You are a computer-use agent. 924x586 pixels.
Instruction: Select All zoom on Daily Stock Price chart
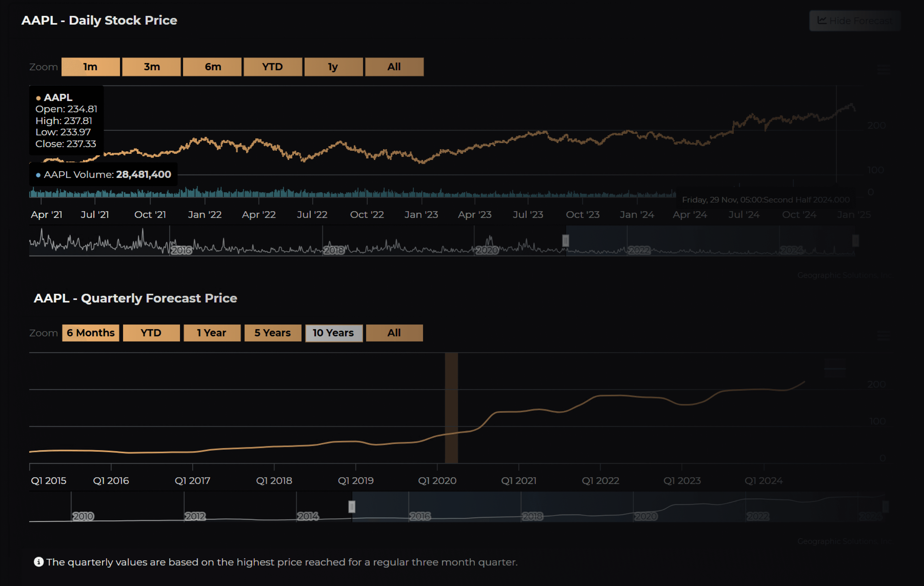point(394,67)
